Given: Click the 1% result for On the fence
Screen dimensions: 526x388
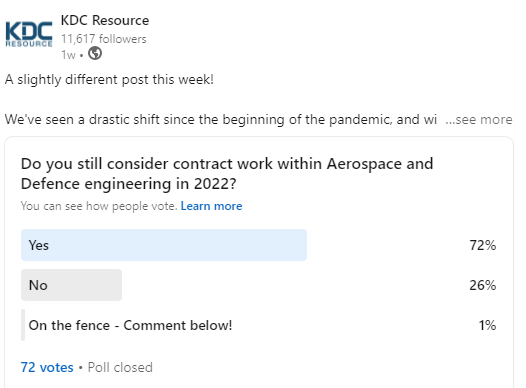Looking at the screenshot, I should coord(487,325).
